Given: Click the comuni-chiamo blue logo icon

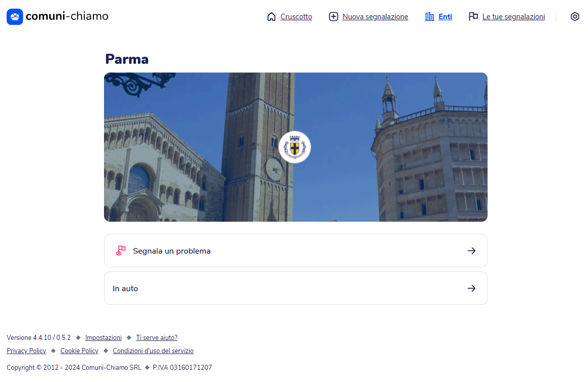Looking at the screenshot, I should tap(15, 17).
